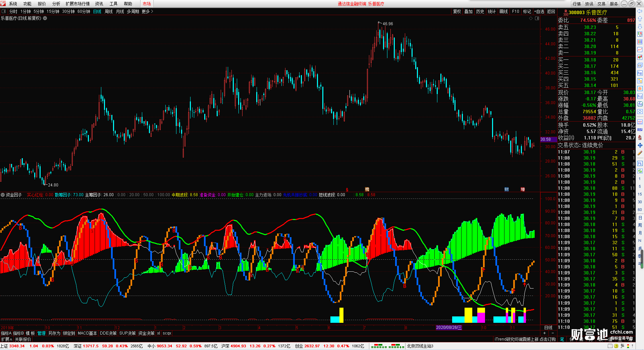
Task: Switch to the 分时 intraday tab
Action: pos(13,11)
